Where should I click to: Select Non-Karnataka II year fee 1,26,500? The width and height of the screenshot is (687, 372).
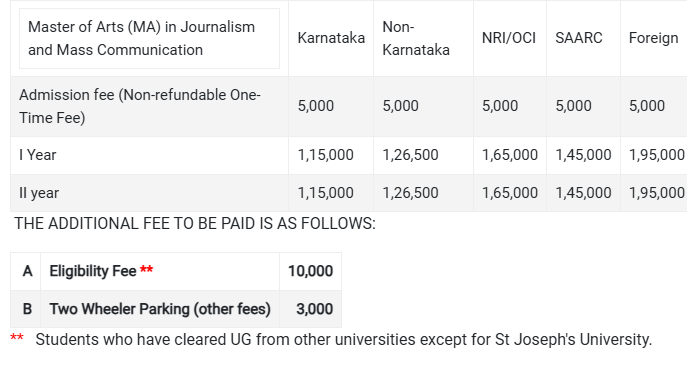pos(410,193)
